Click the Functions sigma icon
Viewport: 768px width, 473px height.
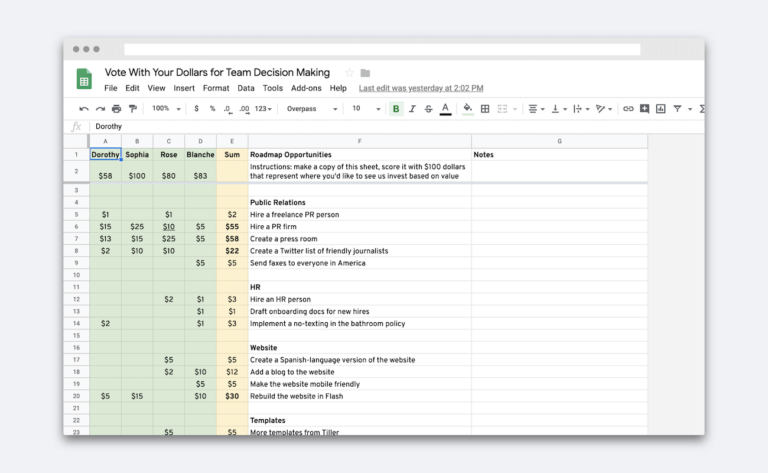(x=702, y=109)
